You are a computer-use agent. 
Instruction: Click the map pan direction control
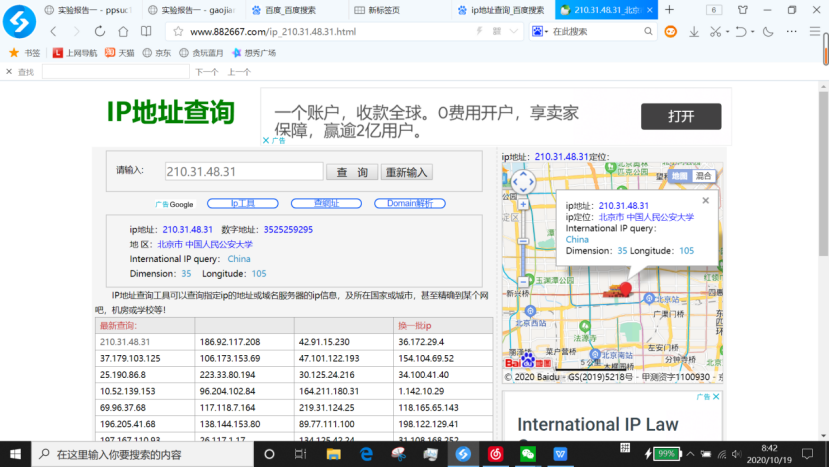pos(523,182)
